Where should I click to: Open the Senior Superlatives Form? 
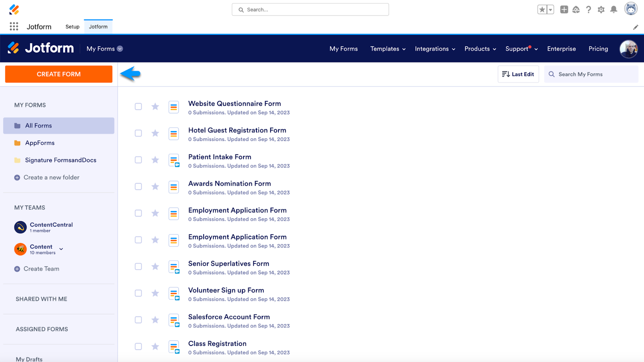point(229,264)
